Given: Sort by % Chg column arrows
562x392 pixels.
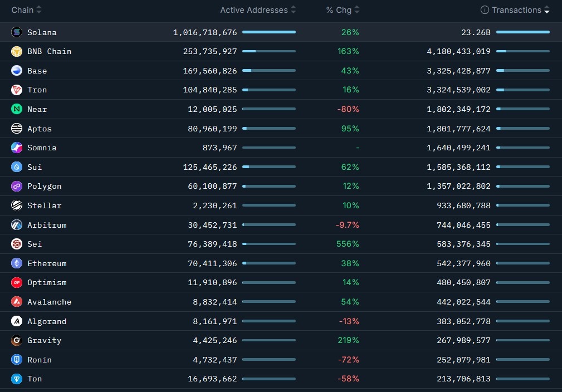Looking at the screenshot, I should 357,10.
